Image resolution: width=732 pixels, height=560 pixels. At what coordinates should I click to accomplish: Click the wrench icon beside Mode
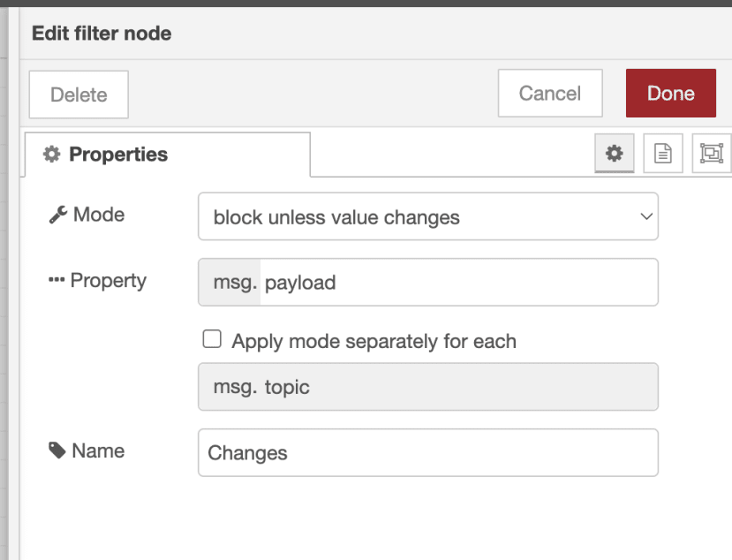57,215
